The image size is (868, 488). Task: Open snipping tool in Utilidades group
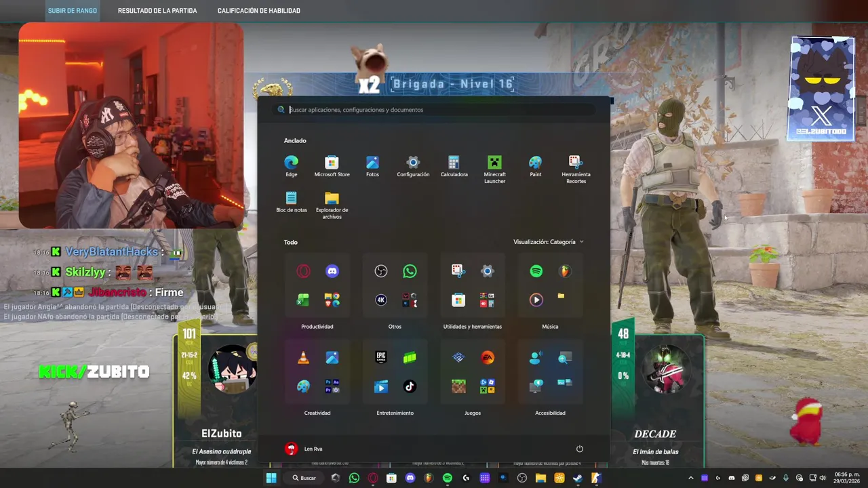click(459, 271)
